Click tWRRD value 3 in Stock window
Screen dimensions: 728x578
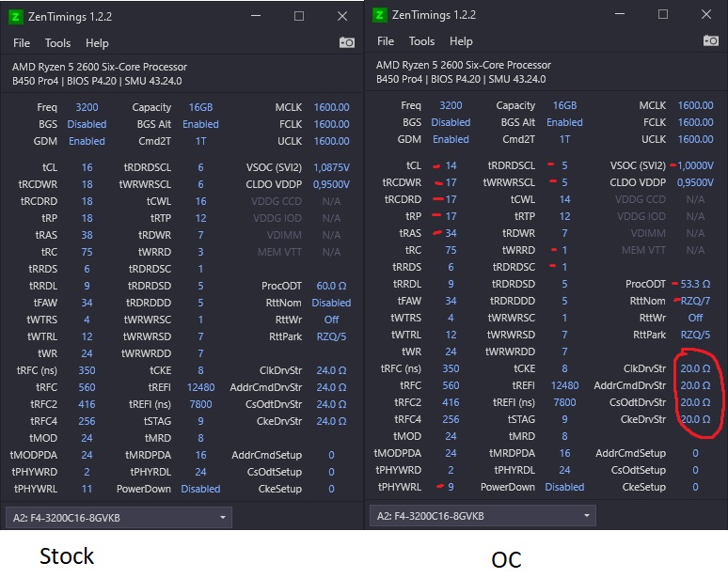[x=200, y=253]
